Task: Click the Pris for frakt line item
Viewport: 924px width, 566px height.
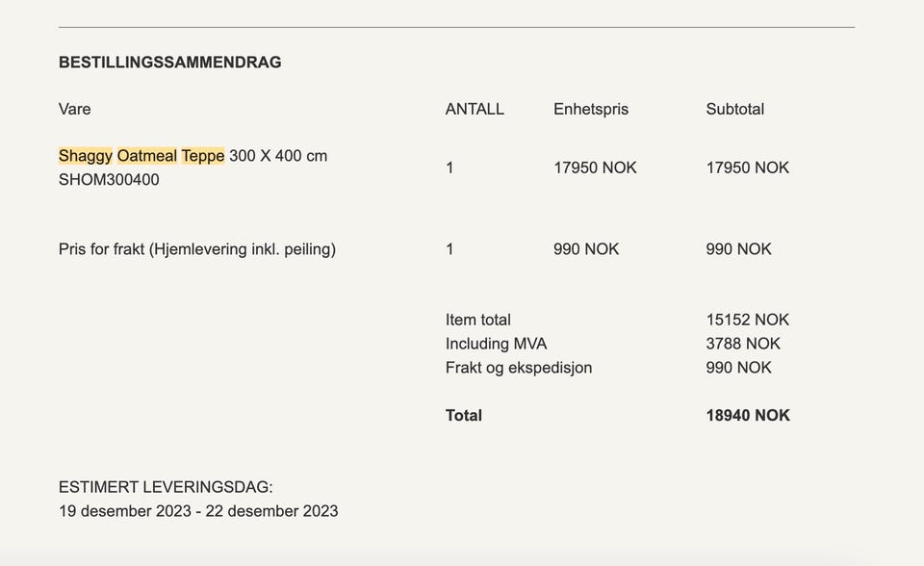Action: [x=197, y=249]
